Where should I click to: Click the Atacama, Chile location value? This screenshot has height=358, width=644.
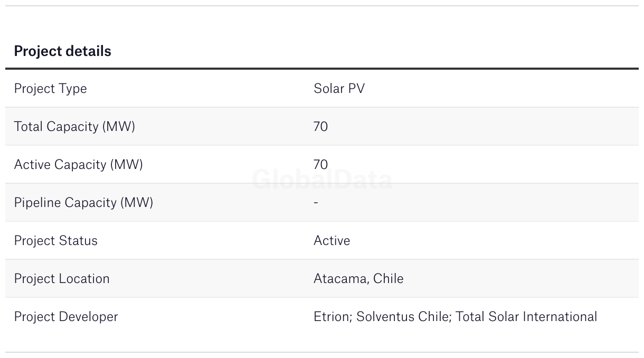358,279
